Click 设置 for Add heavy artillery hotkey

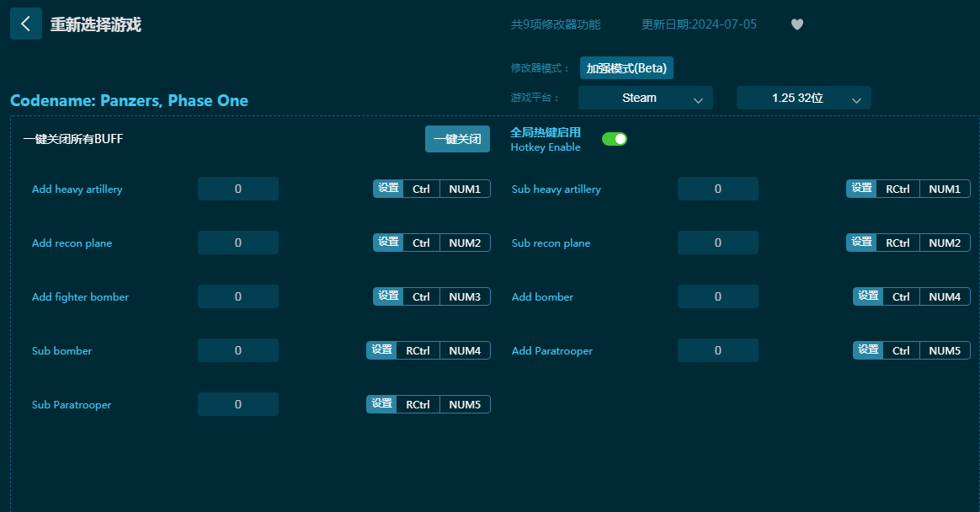coord(388,189)
